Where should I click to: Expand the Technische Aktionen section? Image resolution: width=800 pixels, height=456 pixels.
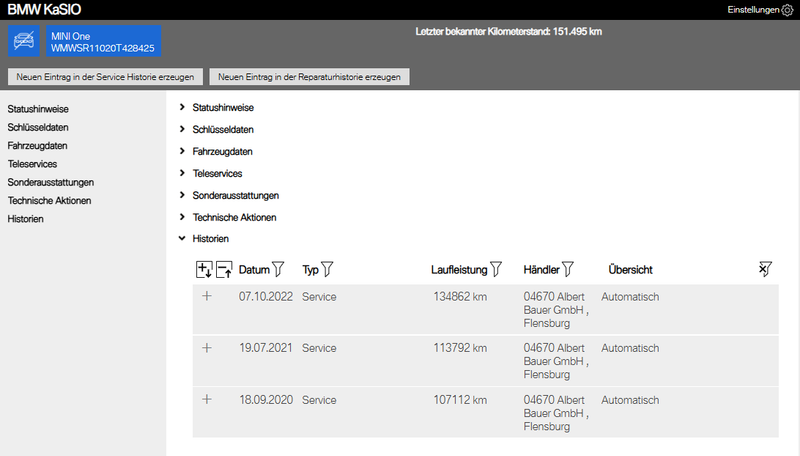(x=182, y=217)
